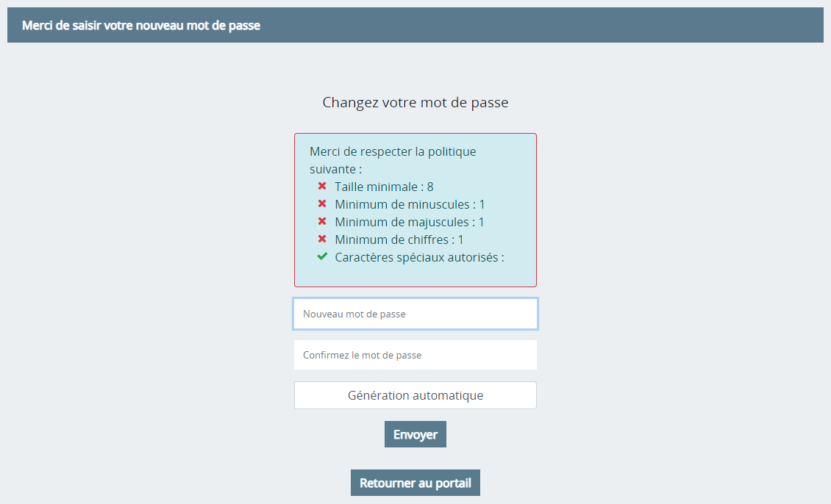Viewport: 831px width, 504px height.
Task: Click the red X beside Minimum de chiffres
Action: [x=321, y=240]
